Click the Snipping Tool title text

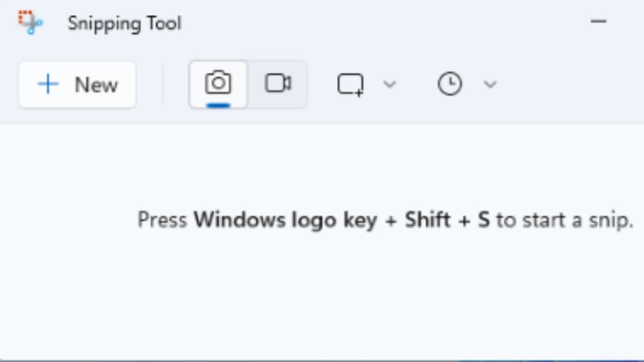(125, 23)
